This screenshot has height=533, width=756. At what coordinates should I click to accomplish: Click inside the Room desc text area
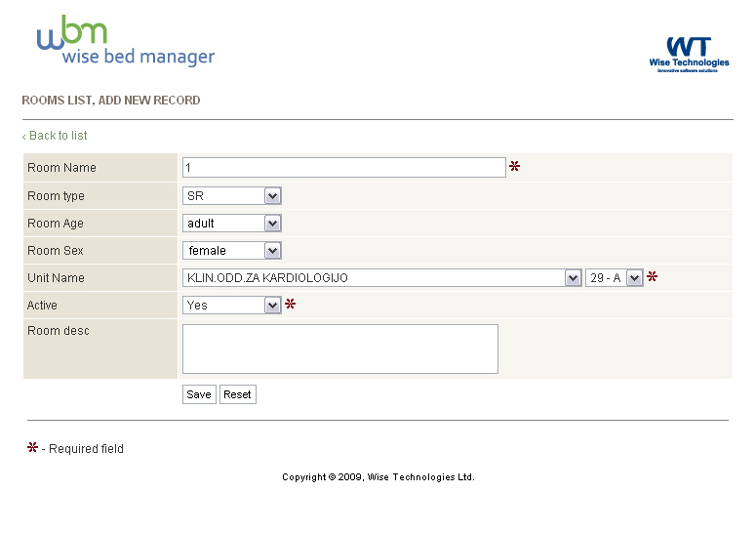click(x=339, y=348)
